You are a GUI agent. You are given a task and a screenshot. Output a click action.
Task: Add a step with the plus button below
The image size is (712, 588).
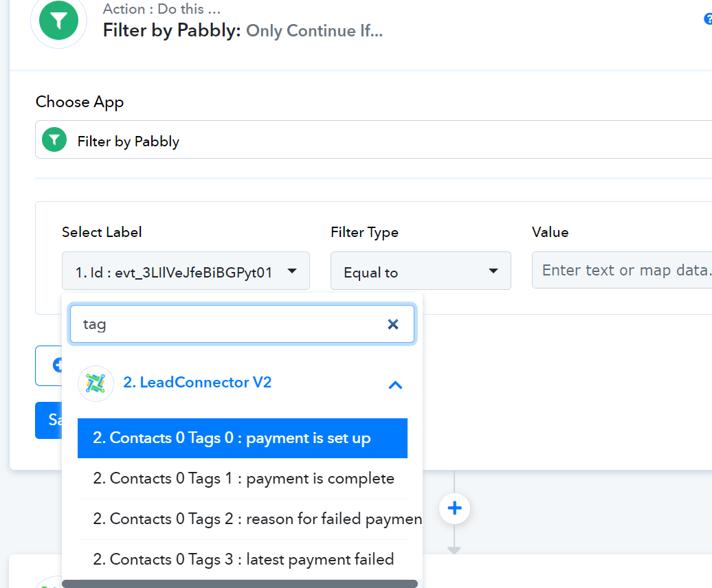[454, 508]
